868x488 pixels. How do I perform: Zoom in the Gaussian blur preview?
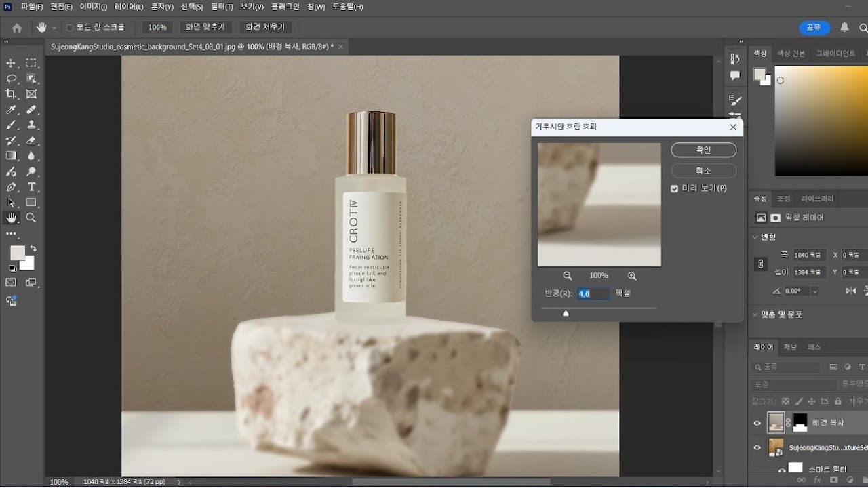[x=632, y=276]
